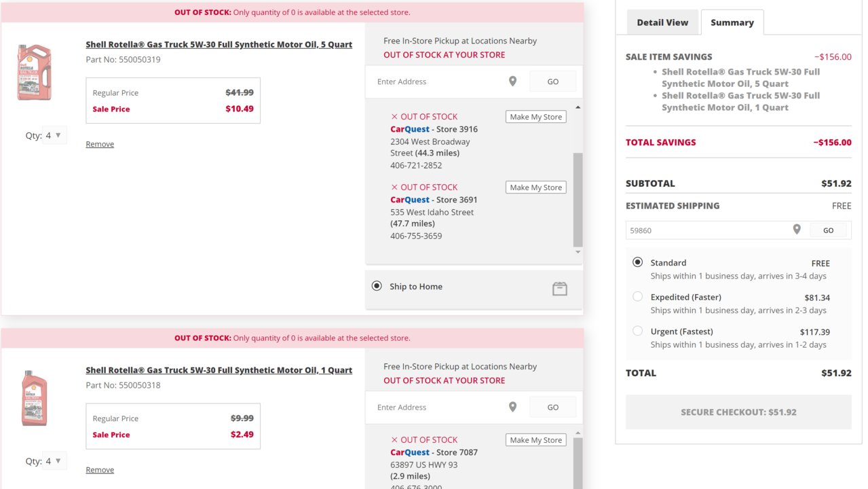
Task: Select Urgent (Fastest) shipping option
Action: click(637, 331)
